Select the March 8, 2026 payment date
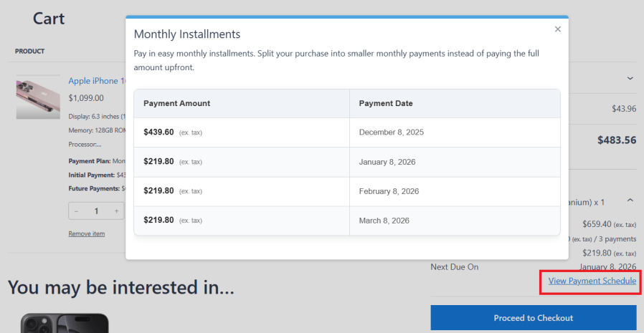This screenshot has height=333, width=644. [x=384, y=221]
